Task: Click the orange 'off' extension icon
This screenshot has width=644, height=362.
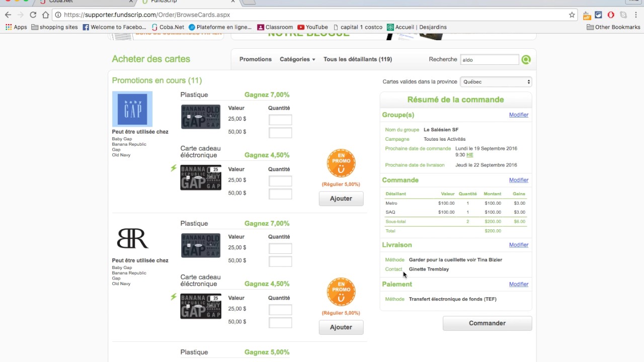Action: point(587,15)
